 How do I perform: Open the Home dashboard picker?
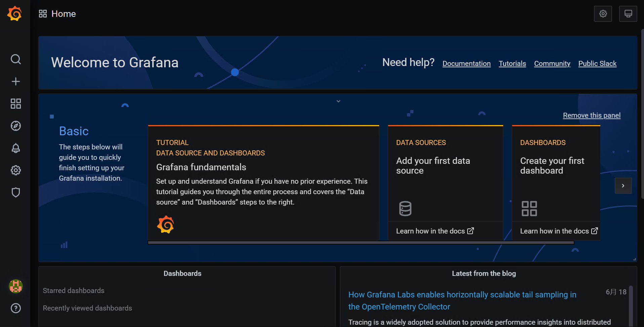[x=57, y=14]
